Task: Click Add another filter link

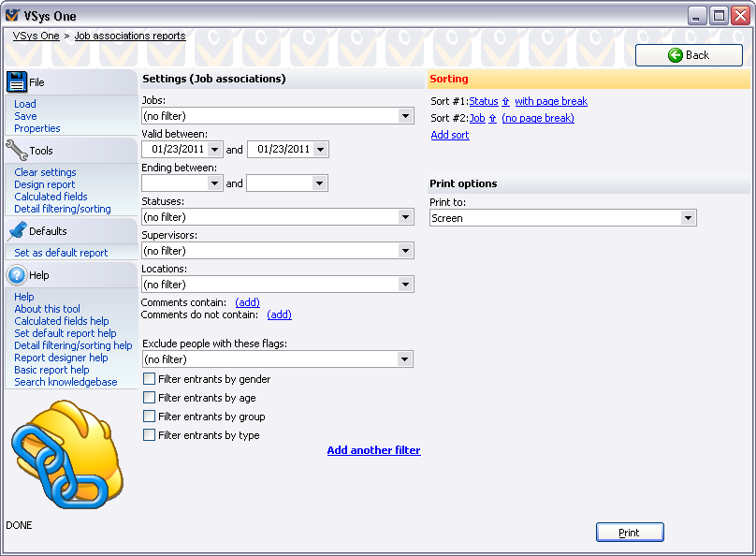Action: point(373,450)
